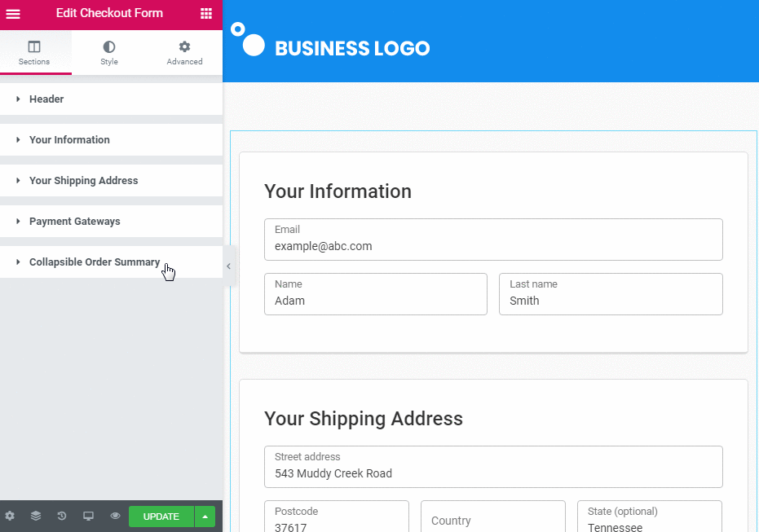The image size is (759, 532).
Task: Expand the Your Information section
Action: (x=112, y=140)
